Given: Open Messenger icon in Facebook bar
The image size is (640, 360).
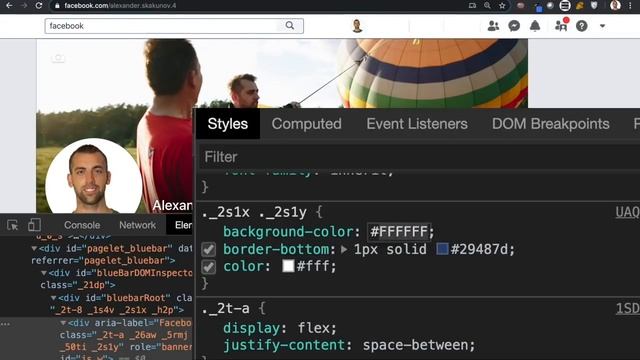Looking at the screenshot, I should point(514,26).
